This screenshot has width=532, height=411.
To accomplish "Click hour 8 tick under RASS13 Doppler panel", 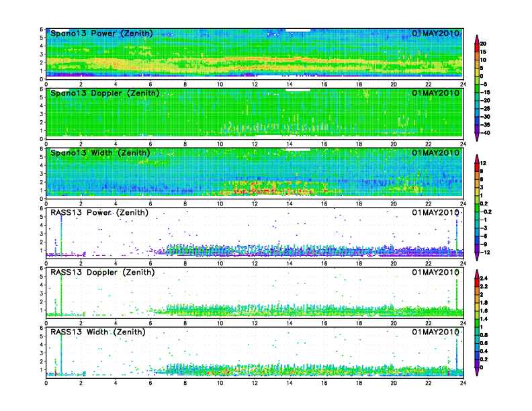I will pyautogui.click(x=185, y=323).
